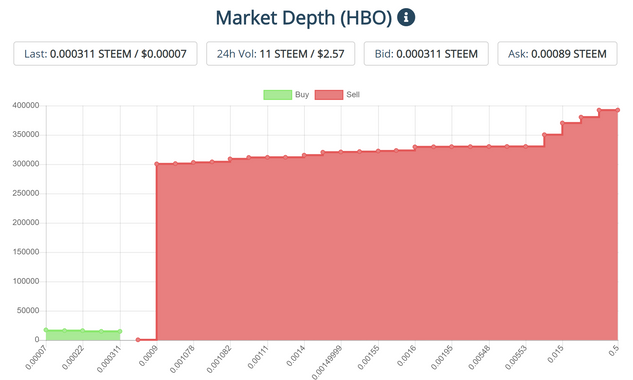The image size is (633, 380).
Task: Click the x-axis label 0.0014
Action: 295,355
